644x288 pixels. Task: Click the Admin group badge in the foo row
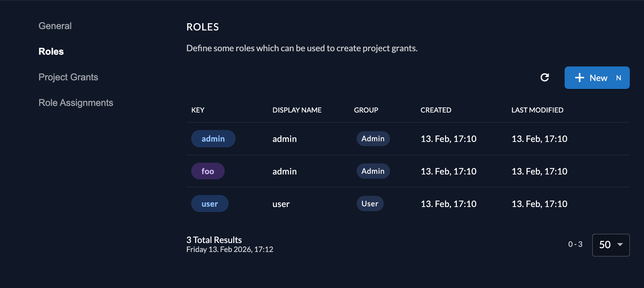pyautogui.click(x=373, y=171)
